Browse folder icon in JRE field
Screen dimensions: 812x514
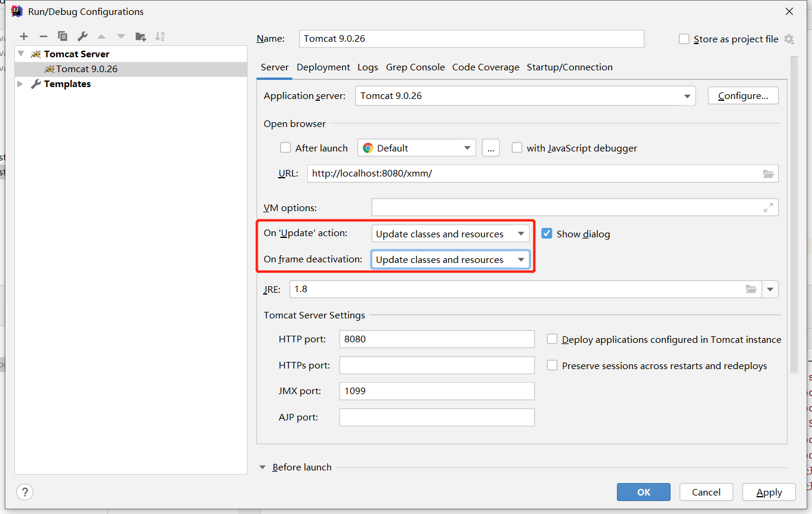pos(751,289)
